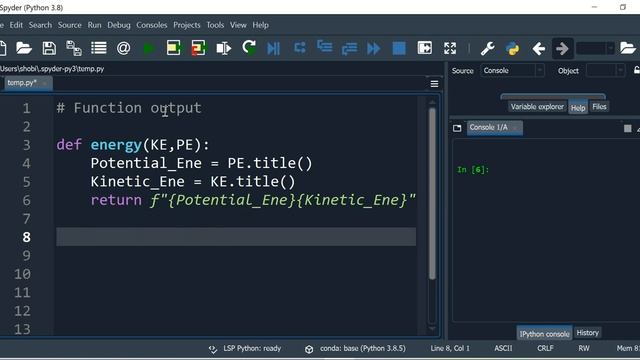Open the Consoles menu
The height and width of the screenshot is (360, 640).
pos(151,25)
